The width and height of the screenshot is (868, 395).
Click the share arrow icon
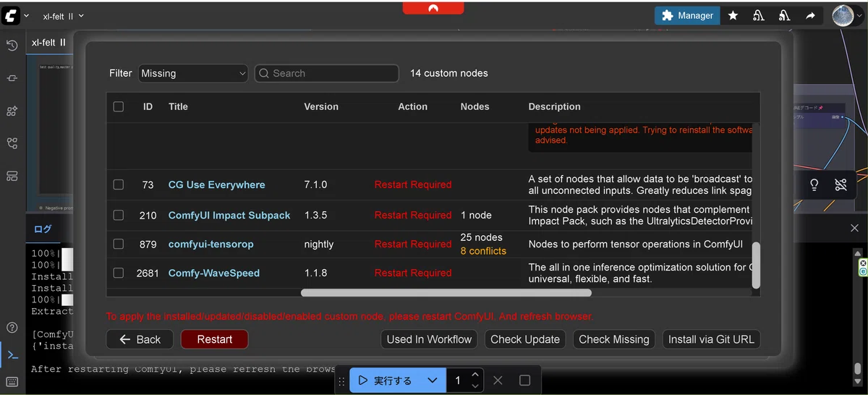click(810, 15)
